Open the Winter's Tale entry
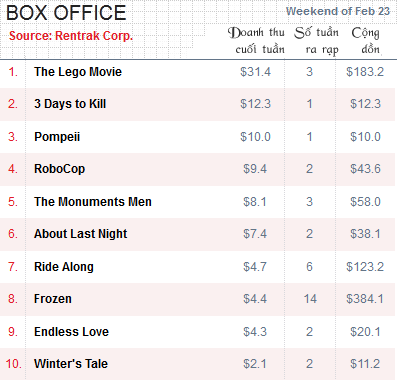 [71, 364]
